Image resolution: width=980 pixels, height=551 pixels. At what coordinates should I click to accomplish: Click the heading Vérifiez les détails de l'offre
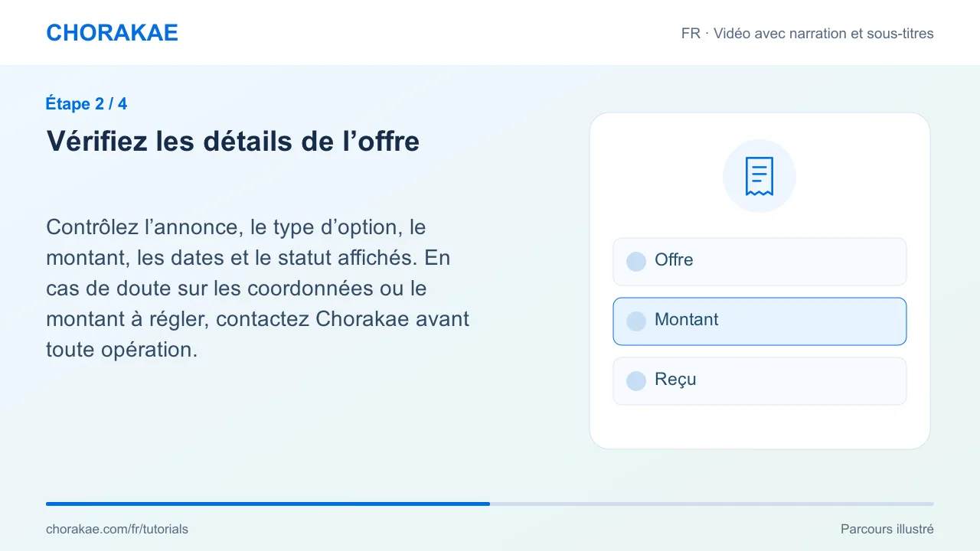coord(233,142)
